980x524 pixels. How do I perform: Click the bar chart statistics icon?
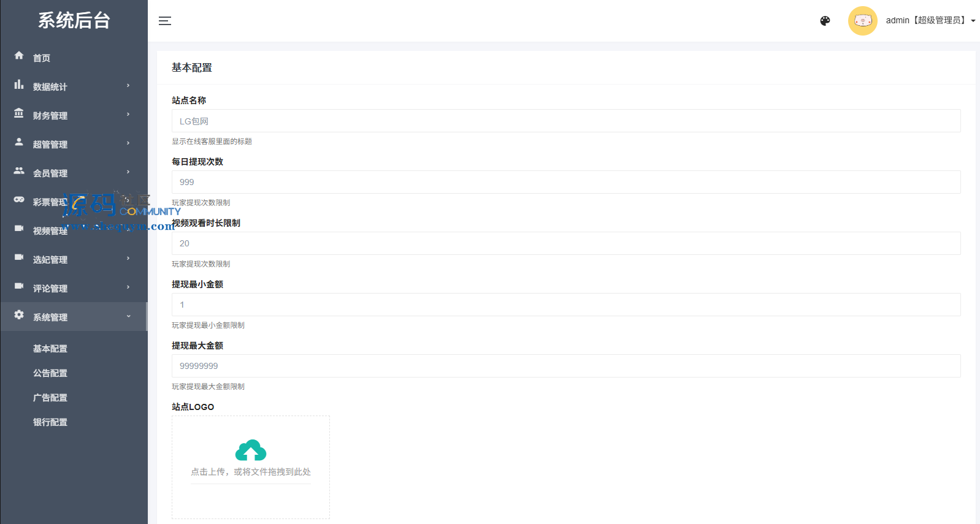(x=19, y=85)
